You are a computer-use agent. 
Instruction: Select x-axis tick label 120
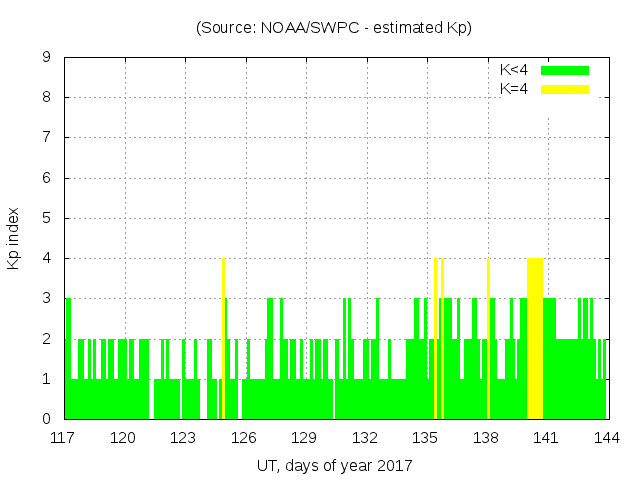pos(124,437)
